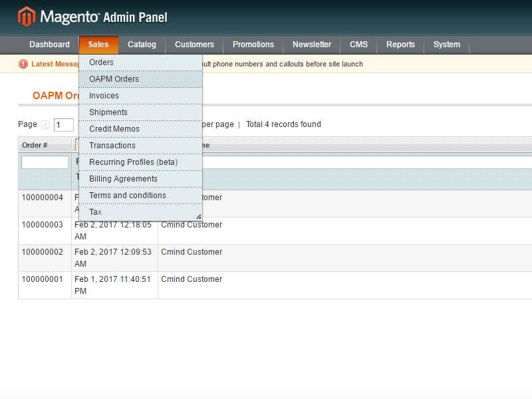
Task: Open the Reports menu
Action: click(400, 45)
